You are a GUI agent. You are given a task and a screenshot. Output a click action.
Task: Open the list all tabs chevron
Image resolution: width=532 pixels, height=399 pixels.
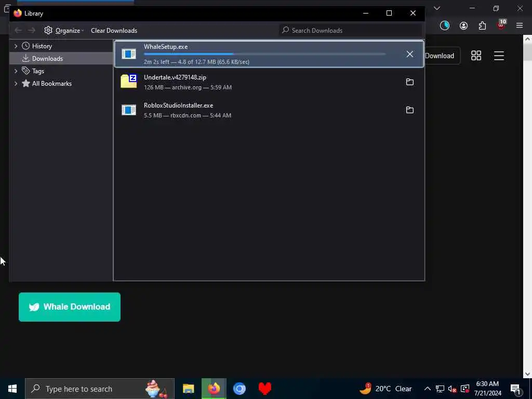[x=437, y=8]
